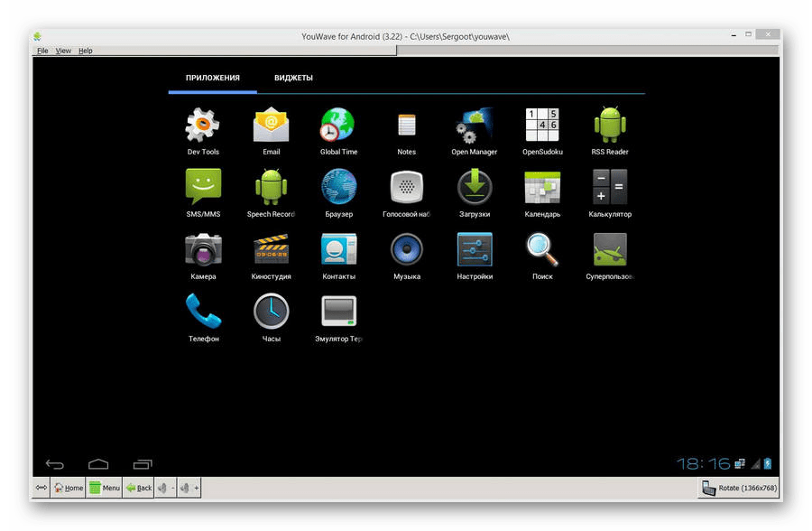The image size is (812, 531).
Task: Open the File menu
Action: (42, 51)
